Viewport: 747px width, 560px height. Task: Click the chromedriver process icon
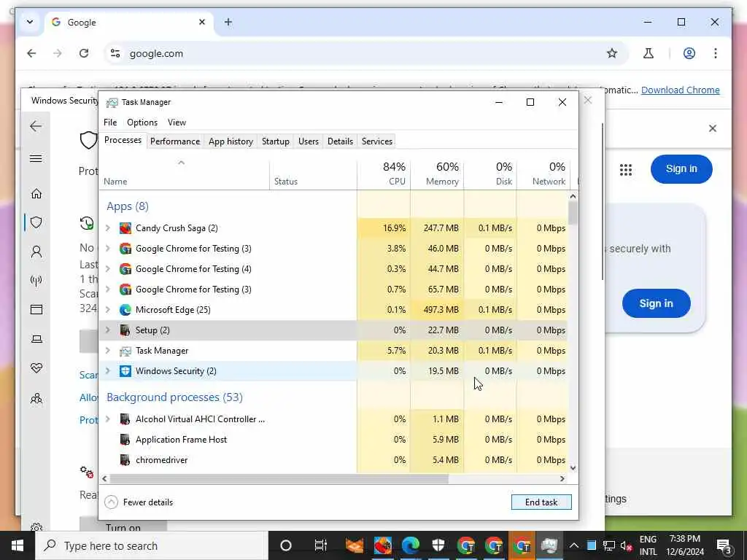click(x=125, y=460)
